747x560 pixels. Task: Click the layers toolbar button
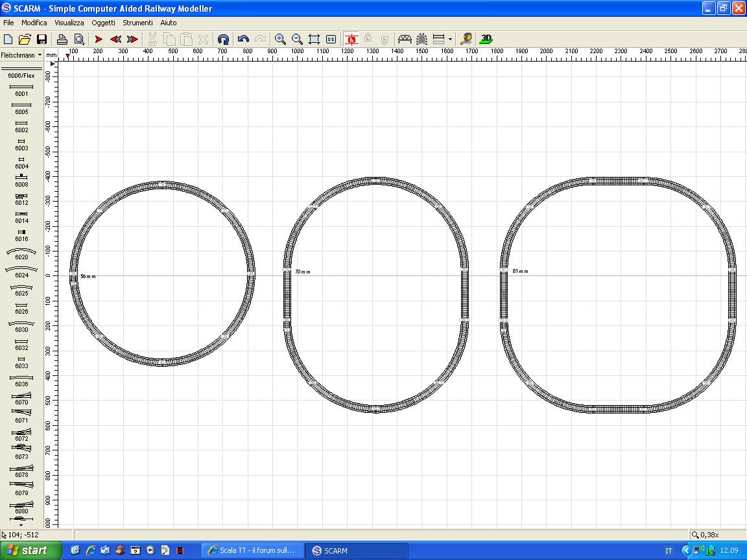[x=439, y=39]
